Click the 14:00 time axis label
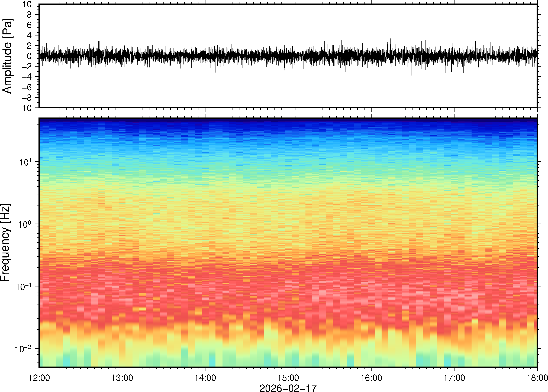548x392 pixels. (x=205, y=378)
